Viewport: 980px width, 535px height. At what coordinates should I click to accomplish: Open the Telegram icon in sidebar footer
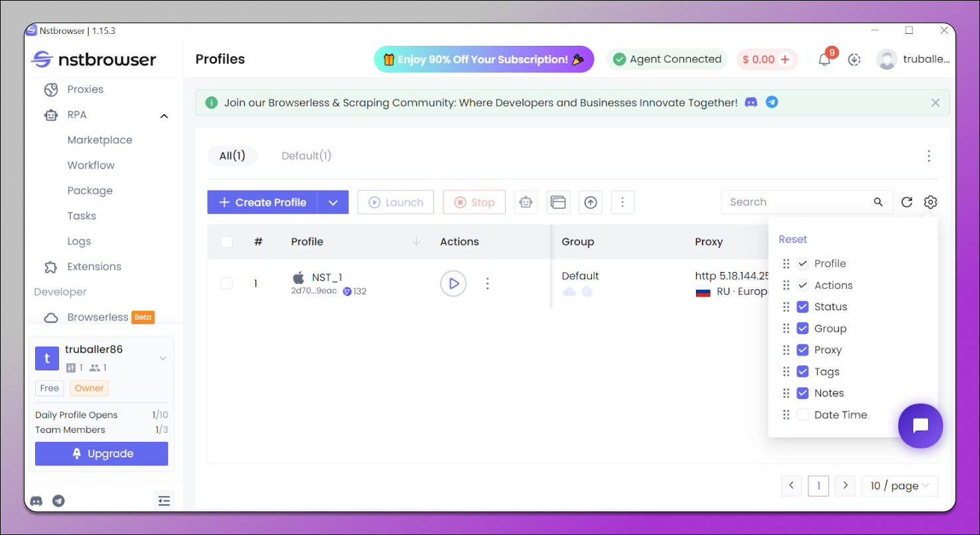tap(58, 501)
